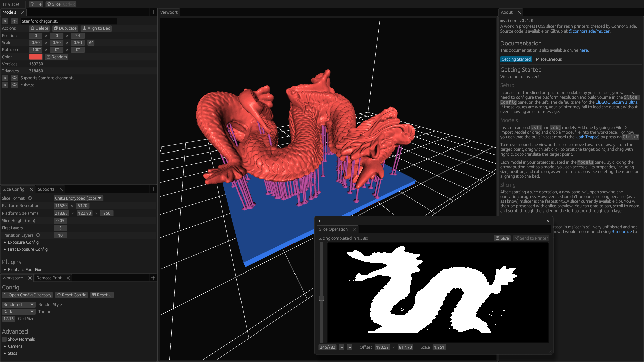
Task: Click the previous layer minus button
Action: pyautogui.click(x=350, y=347)
